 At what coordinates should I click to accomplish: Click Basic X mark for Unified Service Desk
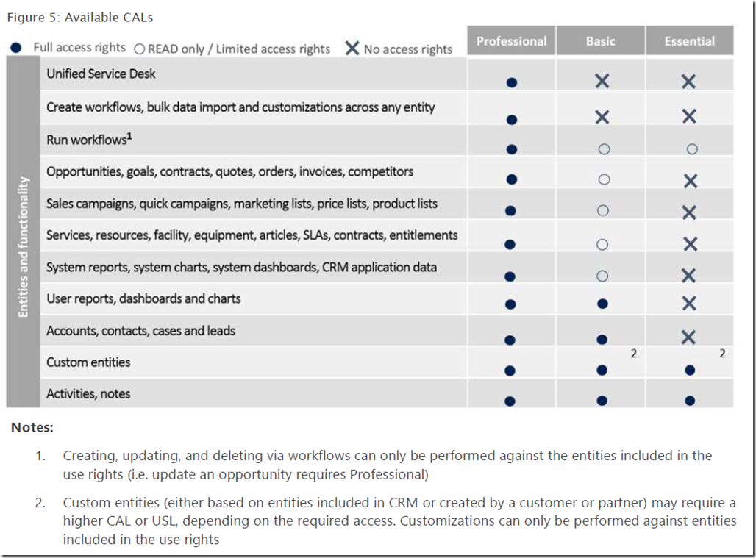pyautogui.click(x=602, y=81)
